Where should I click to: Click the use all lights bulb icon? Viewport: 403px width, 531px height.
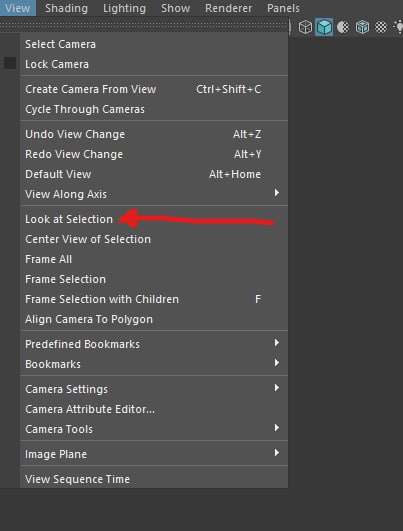tap(399, 27)
